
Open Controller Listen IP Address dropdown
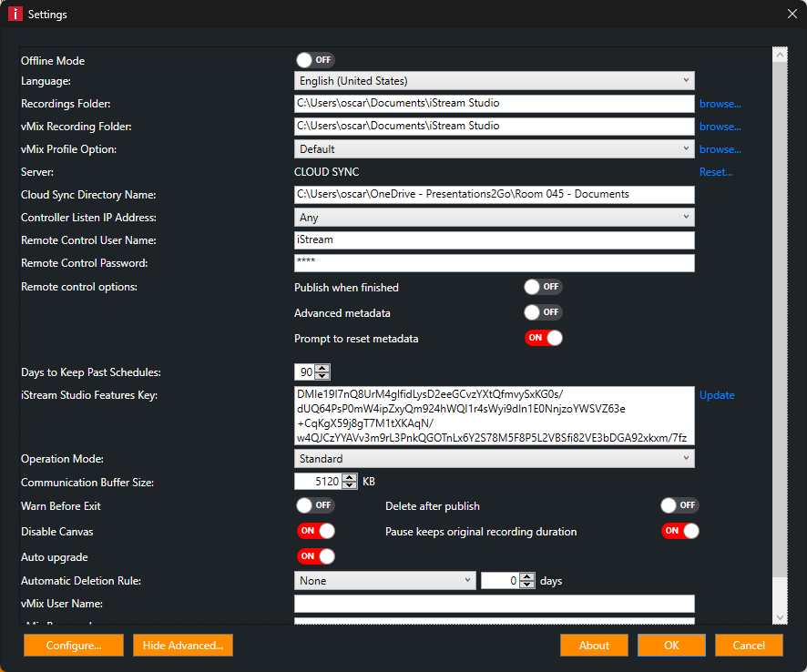[494, 217]
